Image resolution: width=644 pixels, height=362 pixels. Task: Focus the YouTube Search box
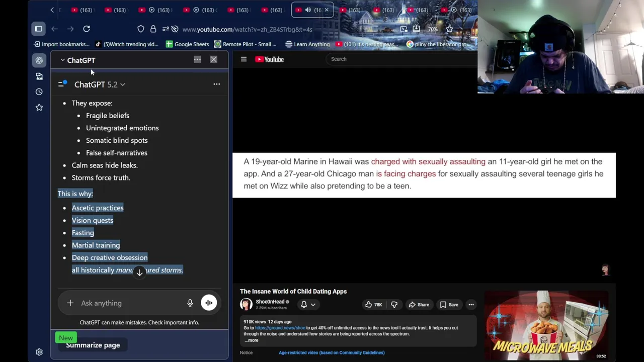(x=403, y=59)
